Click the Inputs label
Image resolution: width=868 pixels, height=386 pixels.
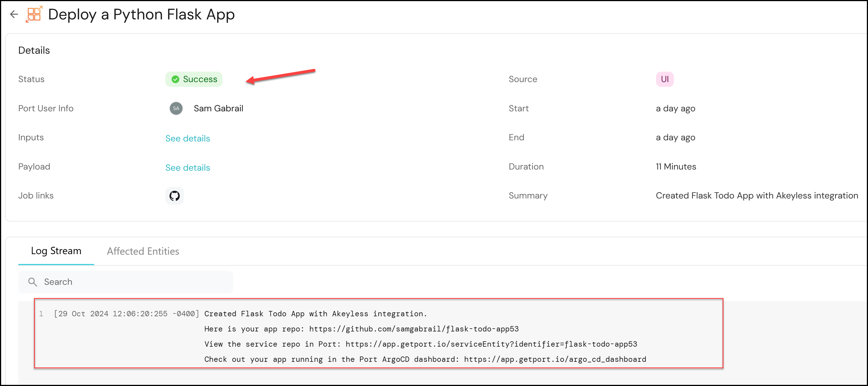(x=31, y=137)
